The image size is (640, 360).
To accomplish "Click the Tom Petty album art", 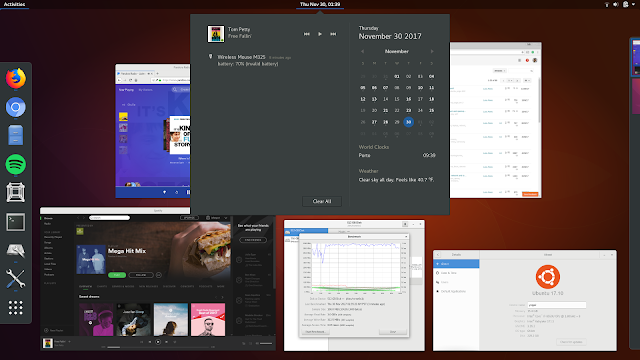I will pyautogui.click(x=216, y=34).
